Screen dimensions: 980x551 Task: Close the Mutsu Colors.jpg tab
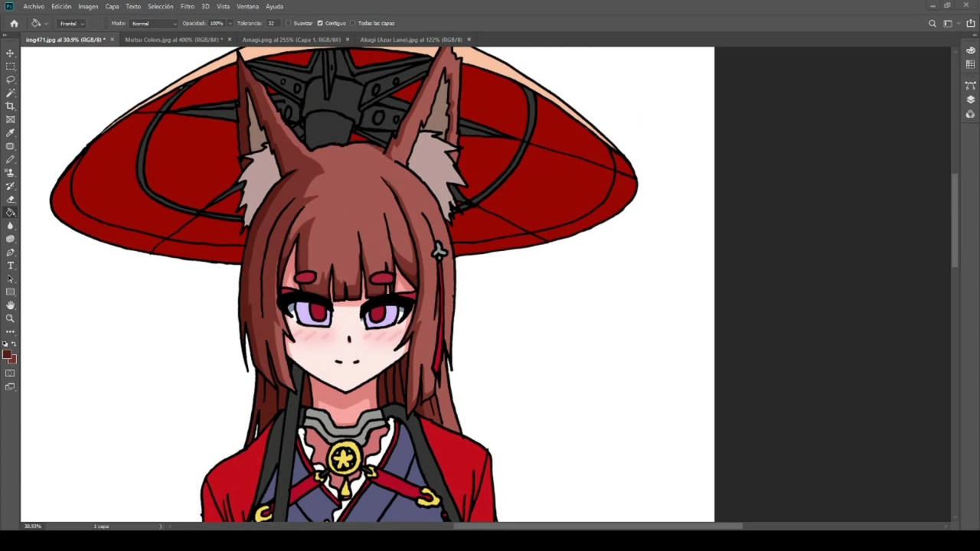[229, 40]
